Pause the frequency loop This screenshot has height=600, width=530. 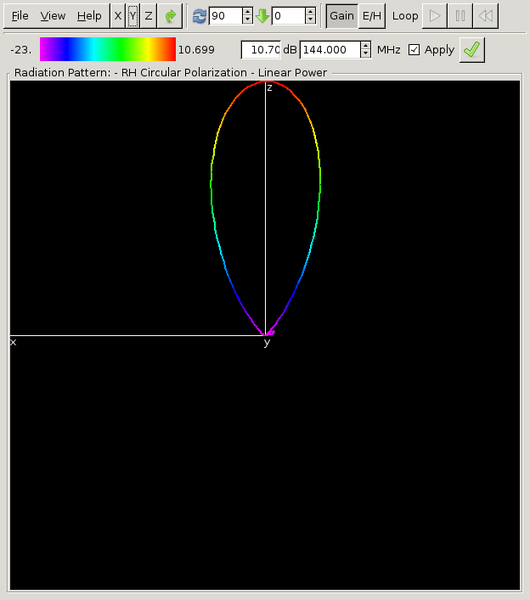tap(460, 16)
